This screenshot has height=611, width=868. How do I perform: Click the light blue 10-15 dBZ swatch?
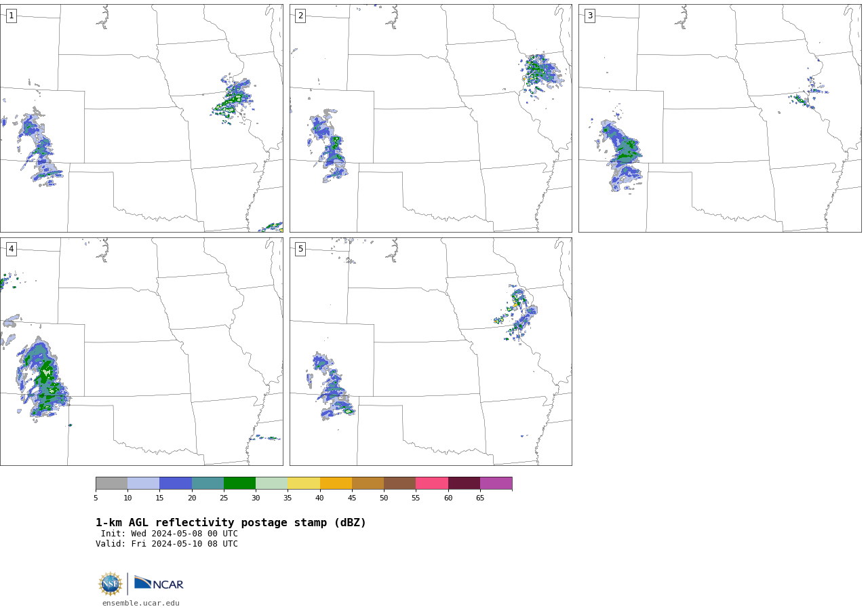(x=143, y=484)
